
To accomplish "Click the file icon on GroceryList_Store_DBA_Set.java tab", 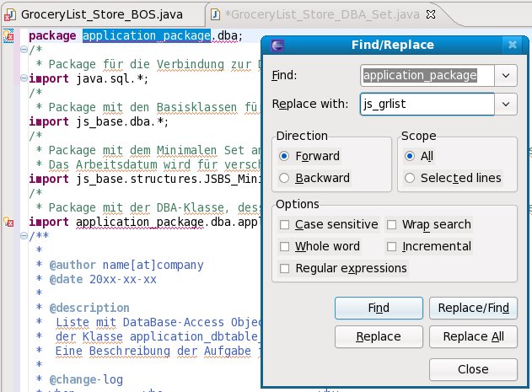I will click(216, 14).
